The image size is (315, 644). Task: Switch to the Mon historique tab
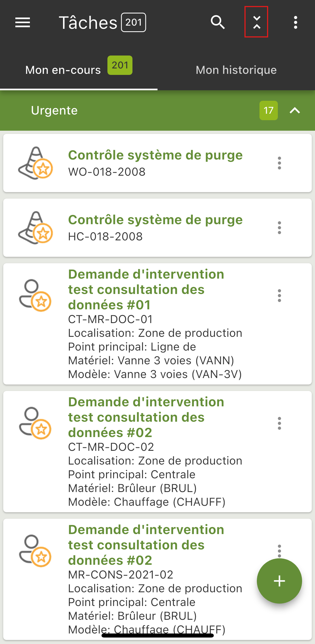click(236, 70)
